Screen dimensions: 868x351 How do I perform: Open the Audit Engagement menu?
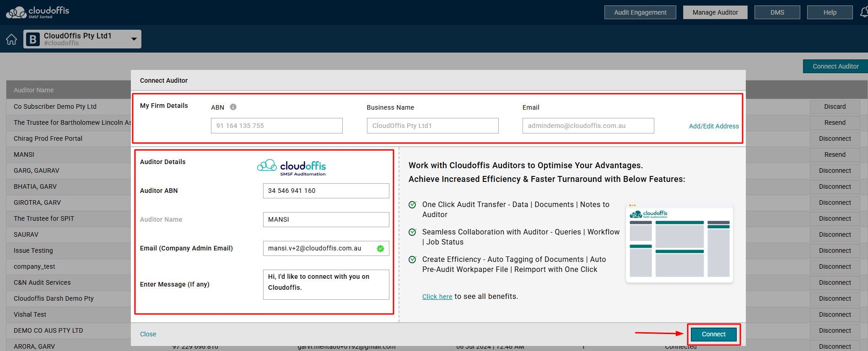[640, 12]
